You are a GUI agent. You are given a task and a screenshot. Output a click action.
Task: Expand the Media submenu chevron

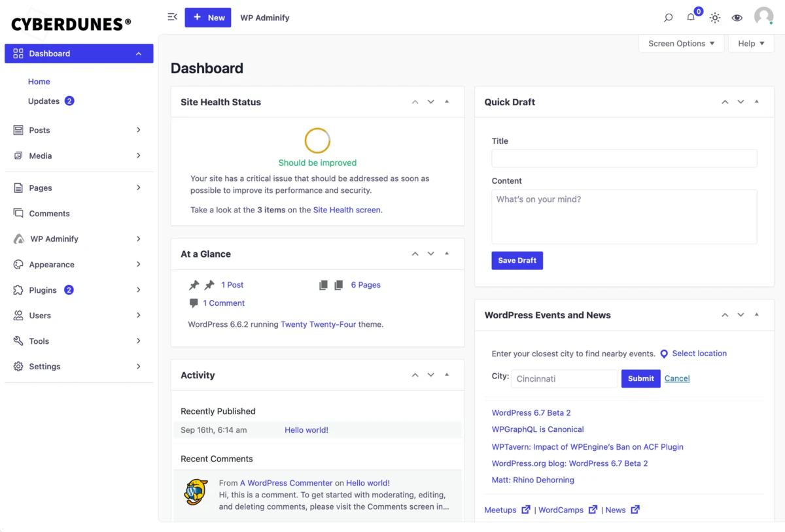(x=139, y=156)
